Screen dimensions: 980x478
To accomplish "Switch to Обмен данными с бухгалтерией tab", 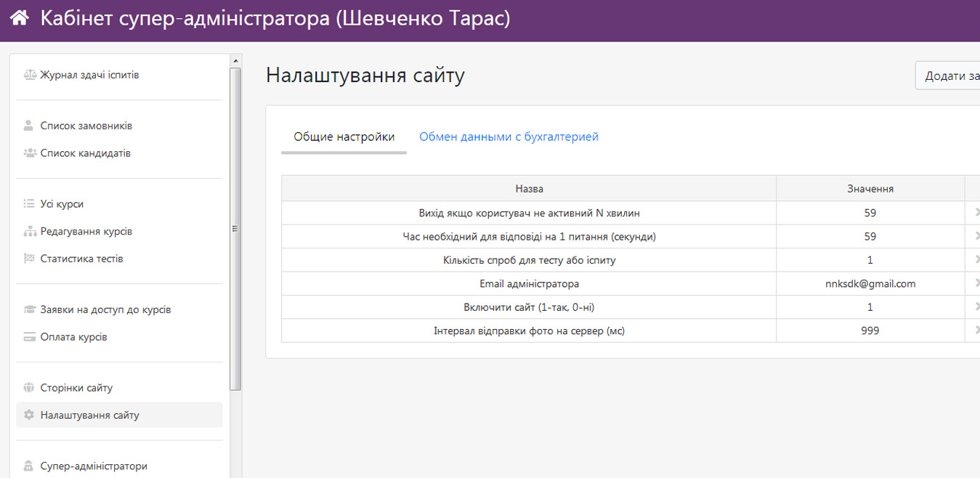I will coord(509,137).
